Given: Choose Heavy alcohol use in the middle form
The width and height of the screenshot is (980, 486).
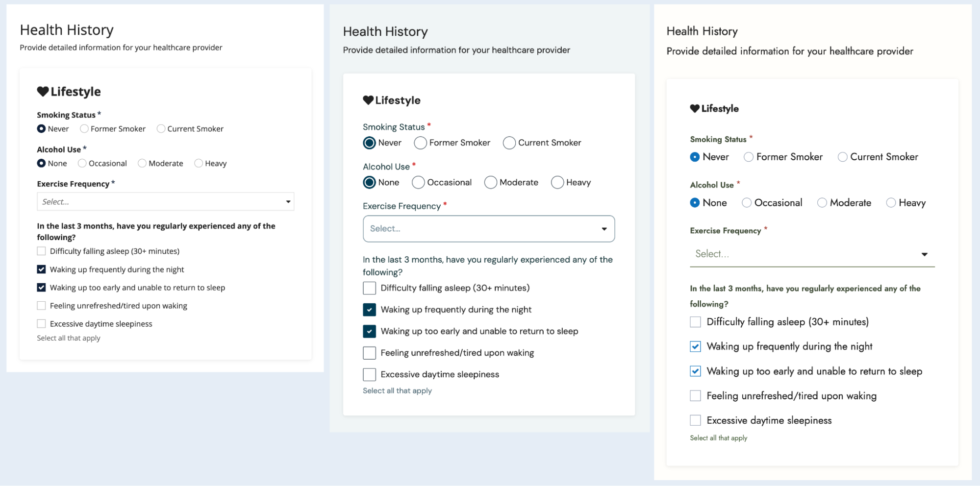Looking at the screenshot, I should point(557,183).
